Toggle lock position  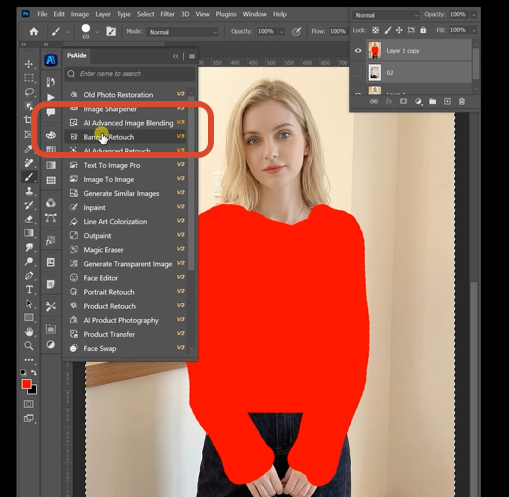click(399, 30)
